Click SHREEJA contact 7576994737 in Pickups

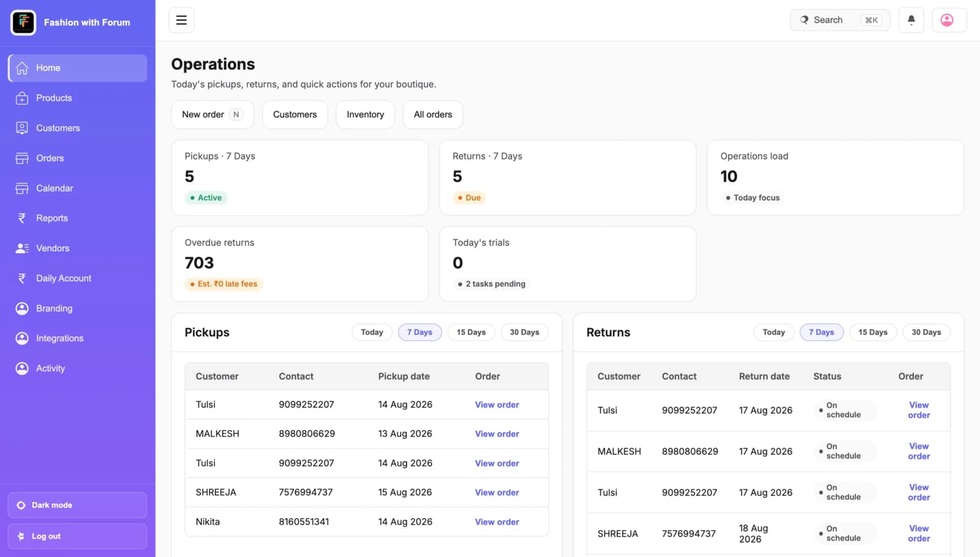click(x=306, y=492)
